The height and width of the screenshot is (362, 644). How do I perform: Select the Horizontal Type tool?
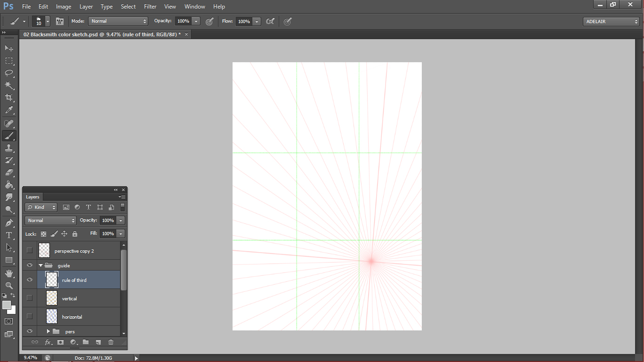click(x=9, y=235)
